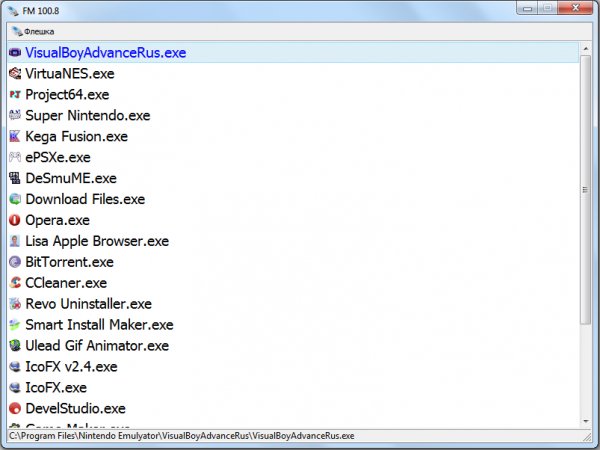Select Ulead Gif Animator.exe entry

[293, 346]
